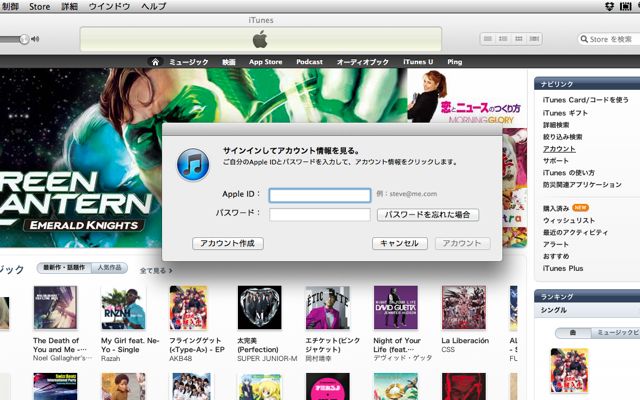
Task: Click the パスワード input field
Action: [x=320, y=214]
